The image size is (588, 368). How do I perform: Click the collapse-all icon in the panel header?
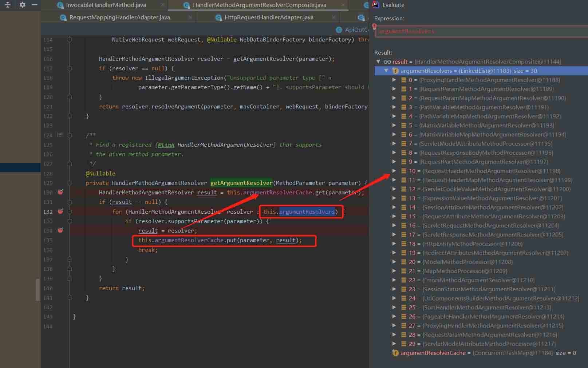(x=7, y=5)
